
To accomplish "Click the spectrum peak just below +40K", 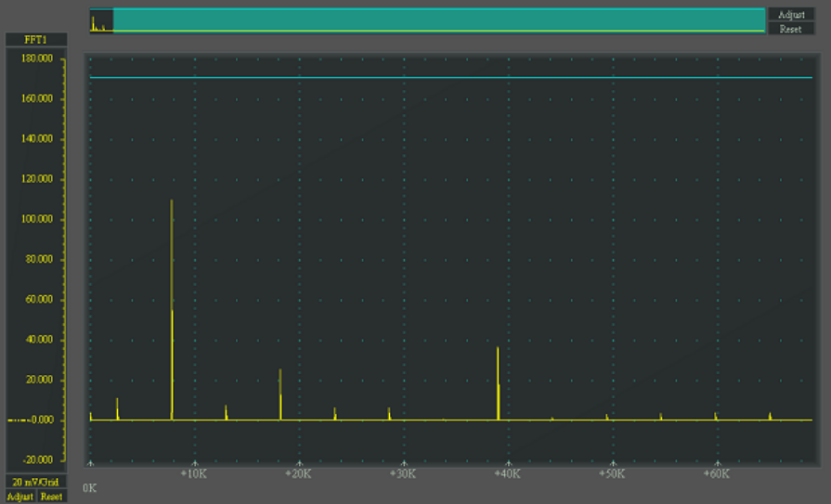I will 499,383.
